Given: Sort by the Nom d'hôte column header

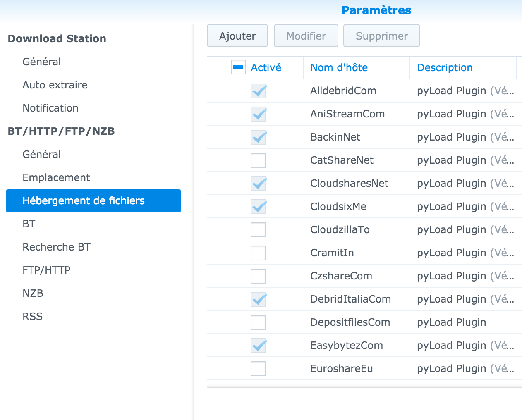Looking at the screenshot, I should coord(339,67).
